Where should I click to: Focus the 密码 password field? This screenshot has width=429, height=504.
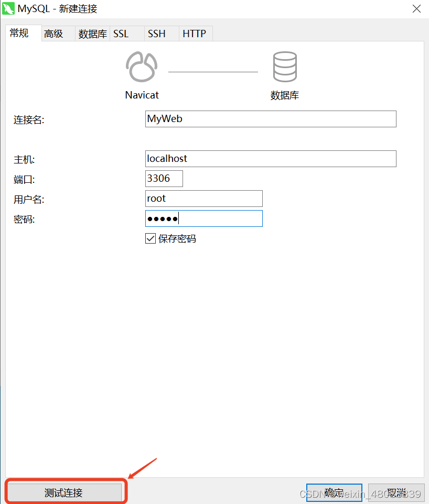(x=203, y=218)
